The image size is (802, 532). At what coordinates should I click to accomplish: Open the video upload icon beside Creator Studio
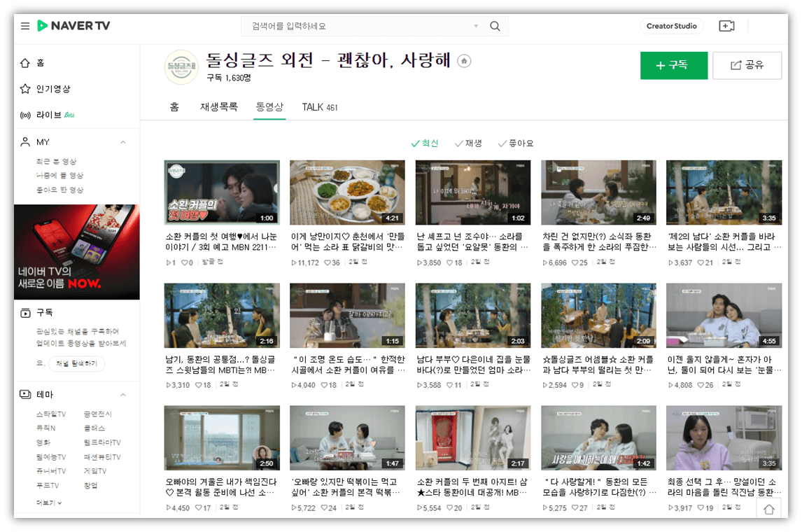pyautogui.click(x=726, y=26)
